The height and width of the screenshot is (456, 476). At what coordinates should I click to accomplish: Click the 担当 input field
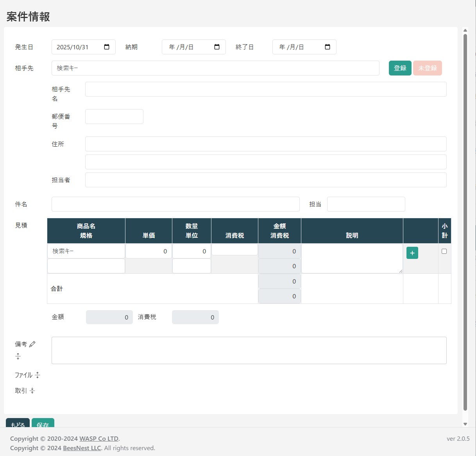click(366, 204)
